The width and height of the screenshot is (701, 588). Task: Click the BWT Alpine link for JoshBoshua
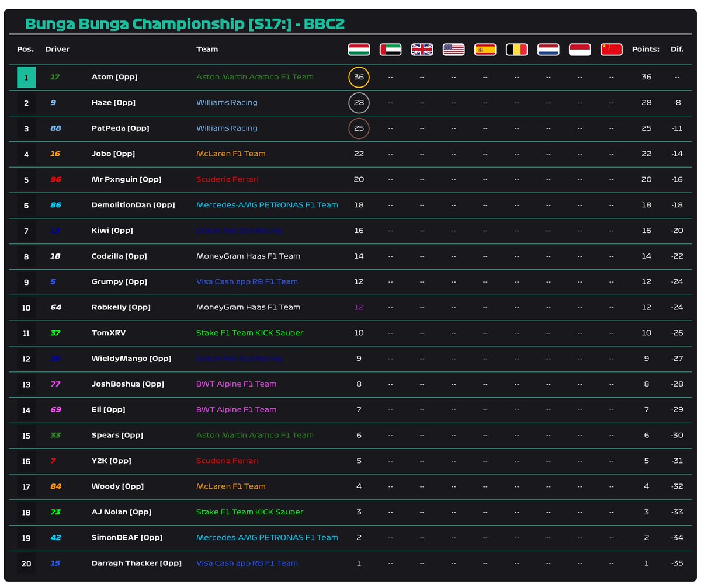tap(235, 384)
